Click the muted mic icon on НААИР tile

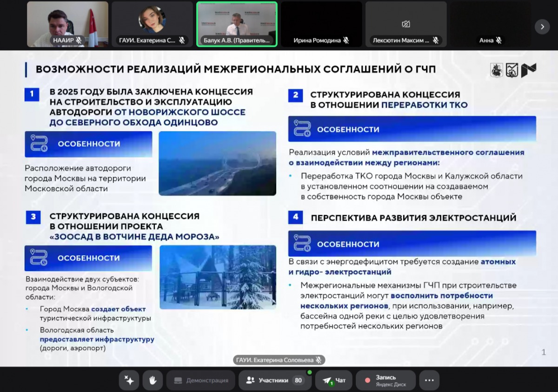click(x=79, y=40)
